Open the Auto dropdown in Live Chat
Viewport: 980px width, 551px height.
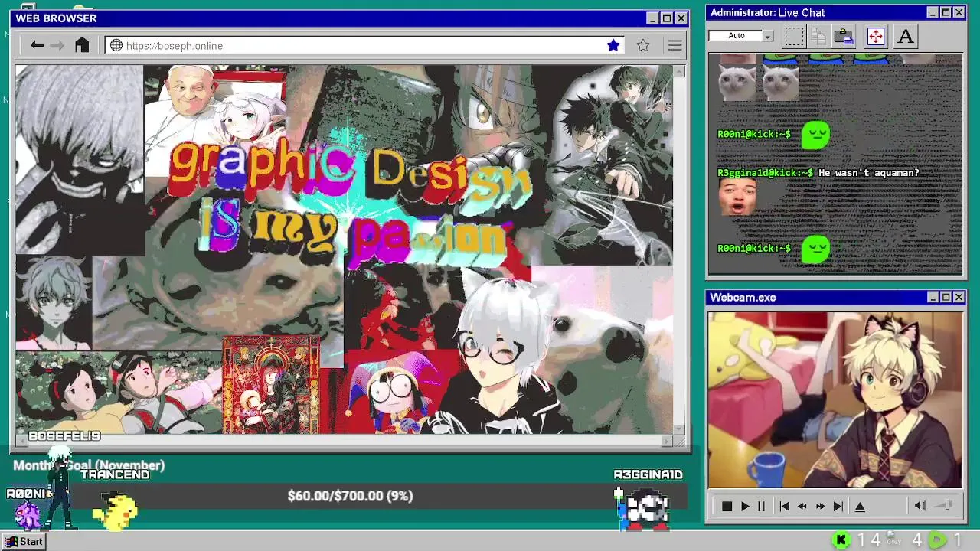(741, 36)
